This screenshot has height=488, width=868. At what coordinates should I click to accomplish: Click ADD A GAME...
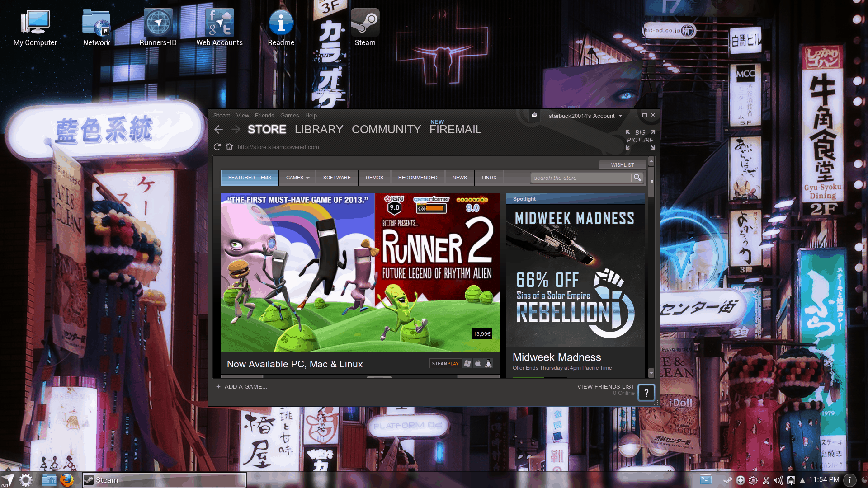coord(246,386)
